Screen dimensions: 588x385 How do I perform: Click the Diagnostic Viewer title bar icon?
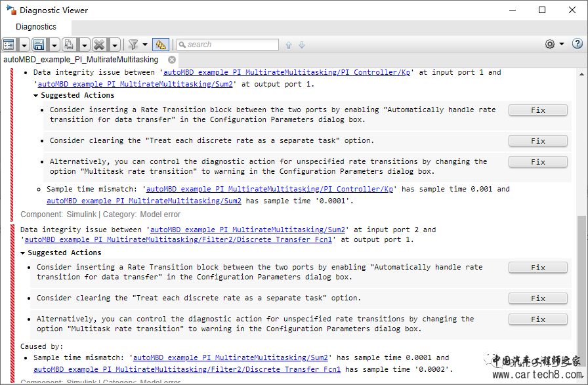tap(11, 10)
